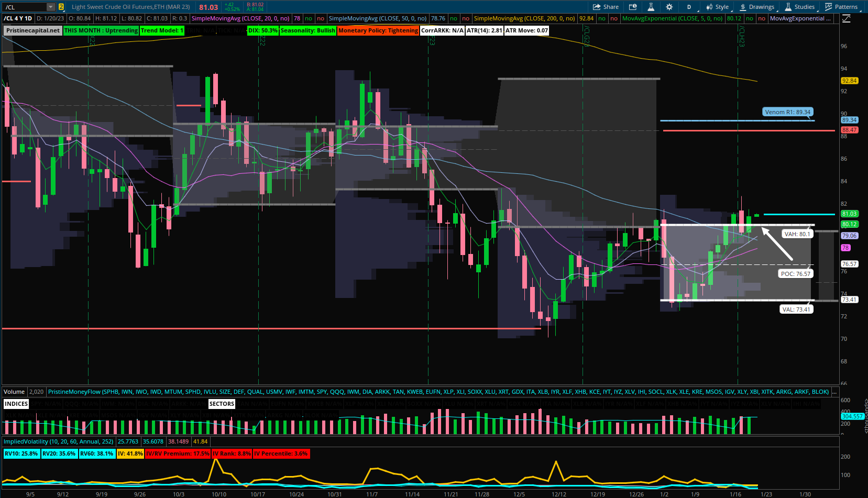Click the 92.84 yellow price axis bubble

coord(849,81)
